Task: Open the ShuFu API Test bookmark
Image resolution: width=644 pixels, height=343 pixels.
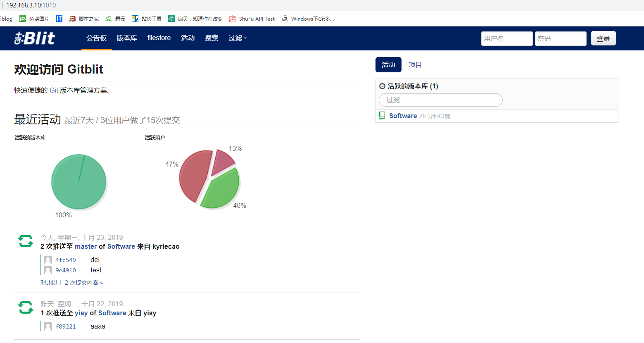Action: click(x=252, y=19)
